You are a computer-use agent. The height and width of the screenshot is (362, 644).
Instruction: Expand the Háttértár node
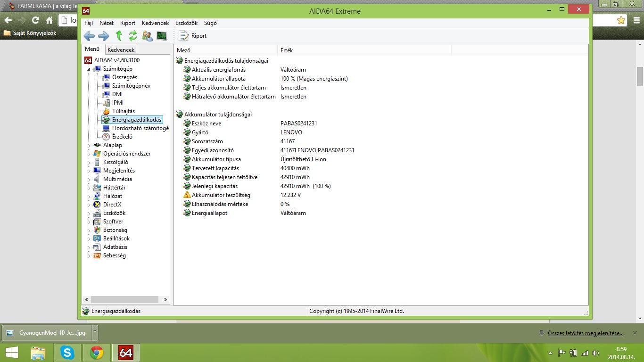point(89,188)
